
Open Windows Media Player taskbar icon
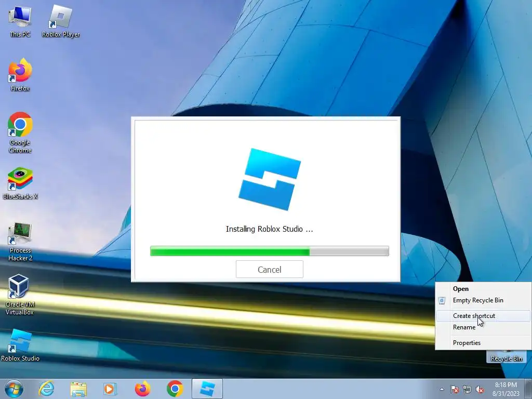[x=110, y=389]
